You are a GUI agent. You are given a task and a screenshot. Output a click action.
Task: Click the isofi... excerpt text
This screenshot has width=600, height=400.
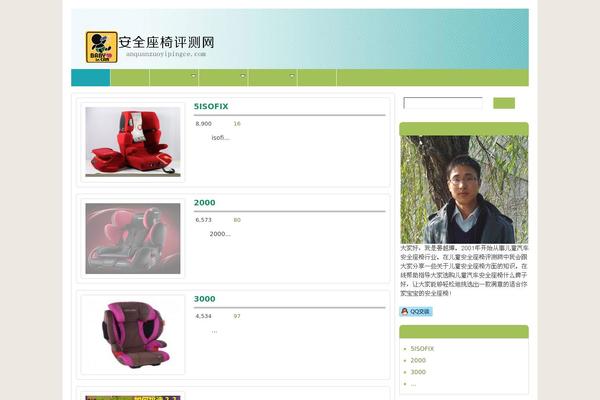click(220, 138)
